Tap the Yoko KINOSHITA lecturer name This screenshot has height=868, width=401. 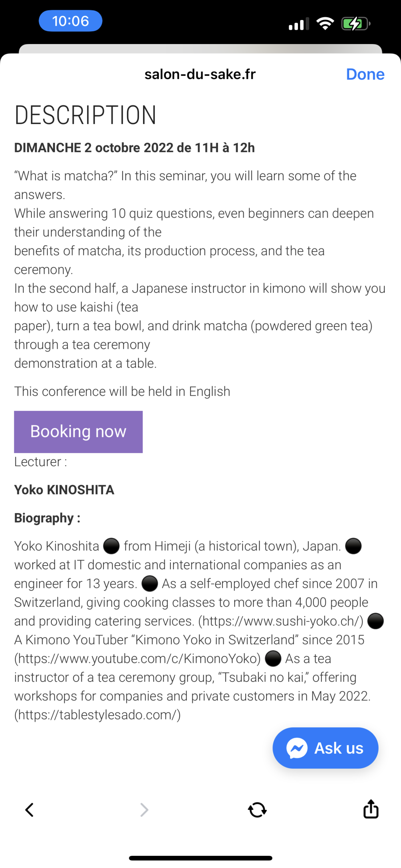[64, 490]
